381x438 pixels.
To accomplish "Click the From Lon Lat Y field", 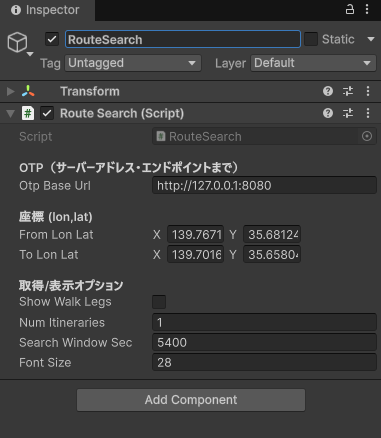I will coord(272,235).
